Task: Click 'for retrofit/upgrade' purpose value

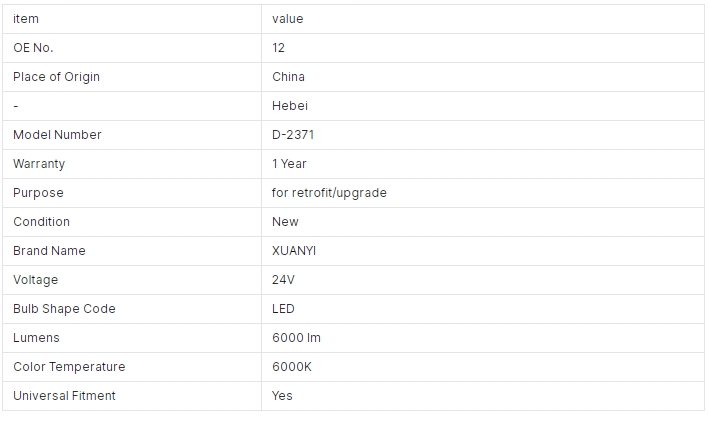Action: tap(329, 193)
